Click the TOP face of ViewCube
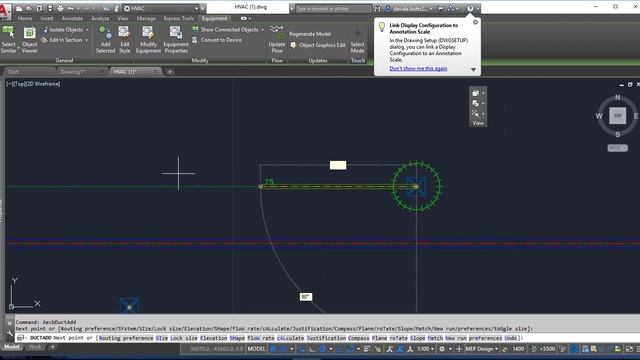640x360 pixels. (618, 116)
